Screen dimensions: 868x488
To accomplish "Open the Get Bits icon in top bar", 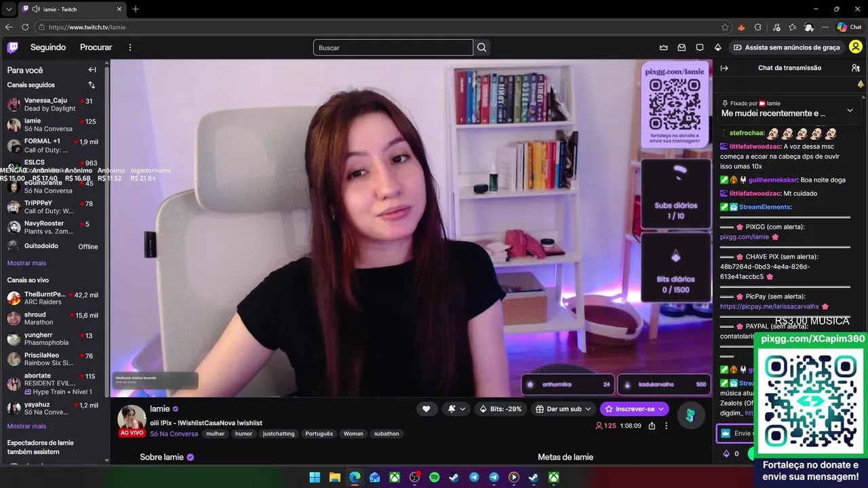I will click(717, 47).
